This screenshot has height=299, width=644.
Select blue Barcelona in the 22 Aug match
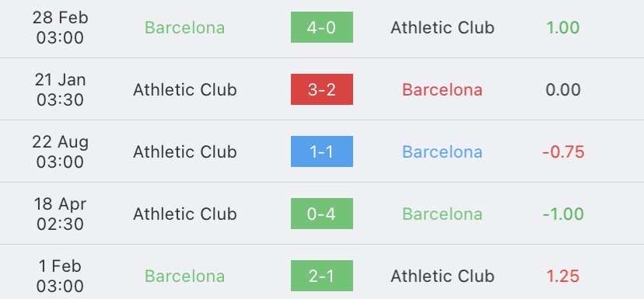[443, 151]
